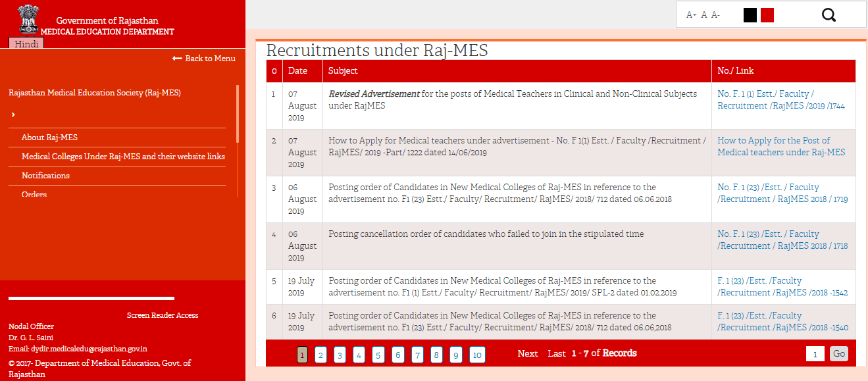The height and width of the screenshot is (381, 868).
Task: Jump to page 10 of records
Action: point(477,355)
